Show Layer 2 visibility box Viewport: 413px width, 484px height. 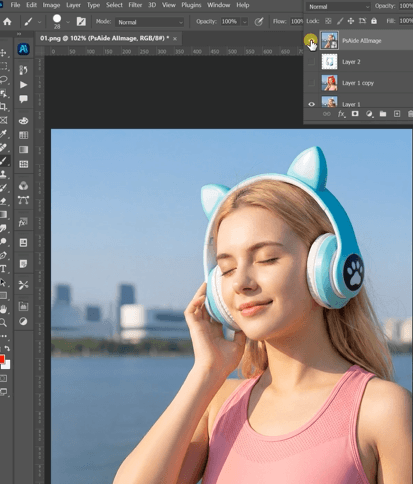pyautogui.click(x=311, y=62)
